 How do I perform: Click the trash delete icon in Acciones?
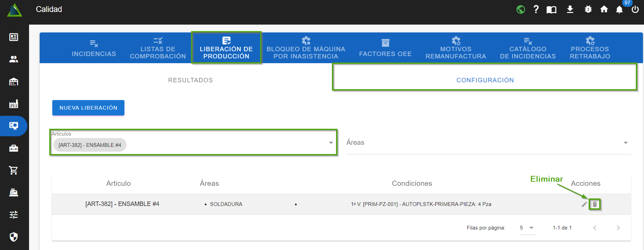click(595, 204)
